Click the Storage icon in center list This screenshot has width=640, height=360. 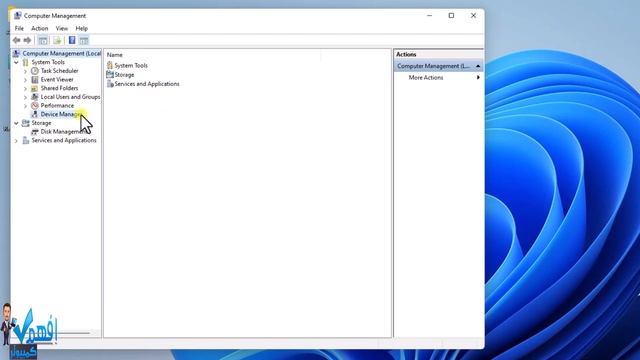[110, 75]
